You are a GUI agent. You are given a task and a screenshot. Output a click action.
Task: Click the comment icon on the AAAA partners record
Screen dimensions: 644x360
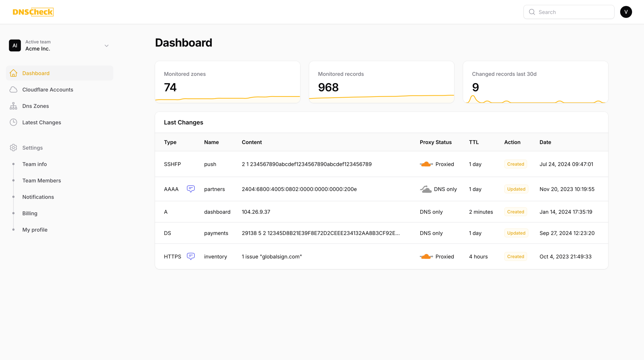click(191, 189)
